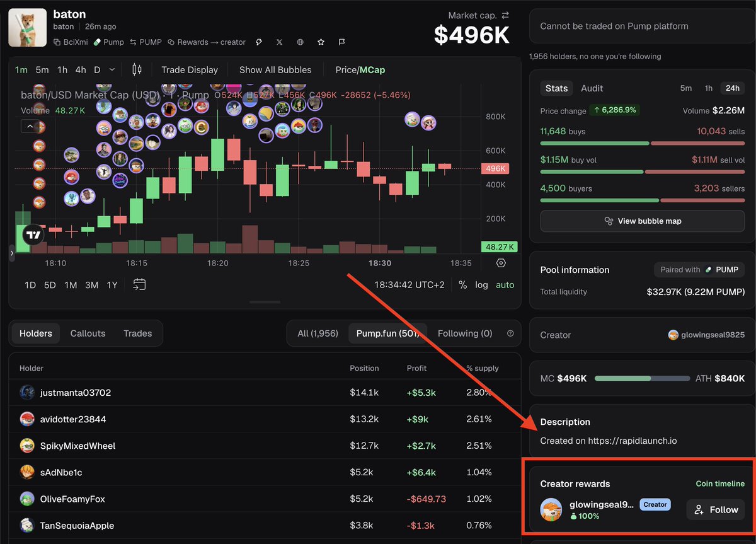Click the holders filter info icon
The height and width of the screenshot is (544, 756).
(510, 333)
